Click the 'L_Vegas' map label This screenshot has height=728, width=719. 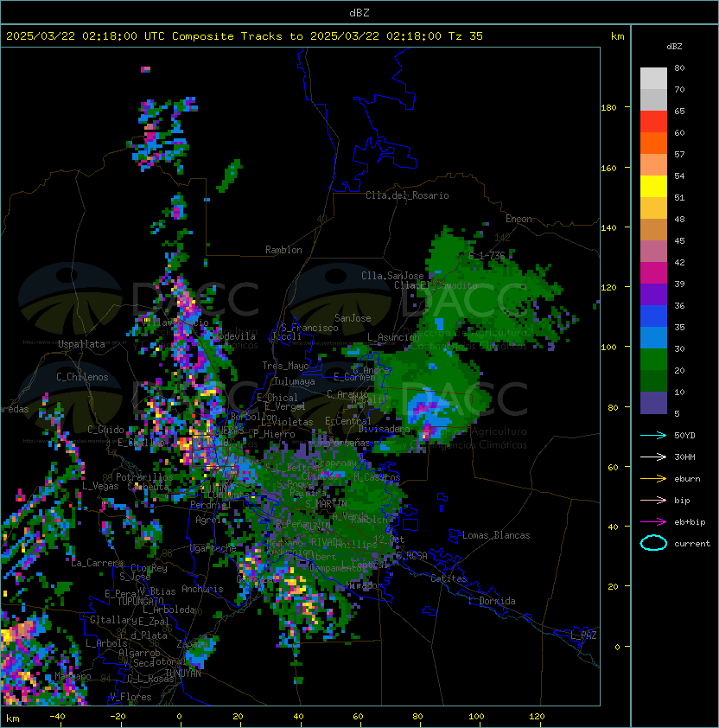100,486
